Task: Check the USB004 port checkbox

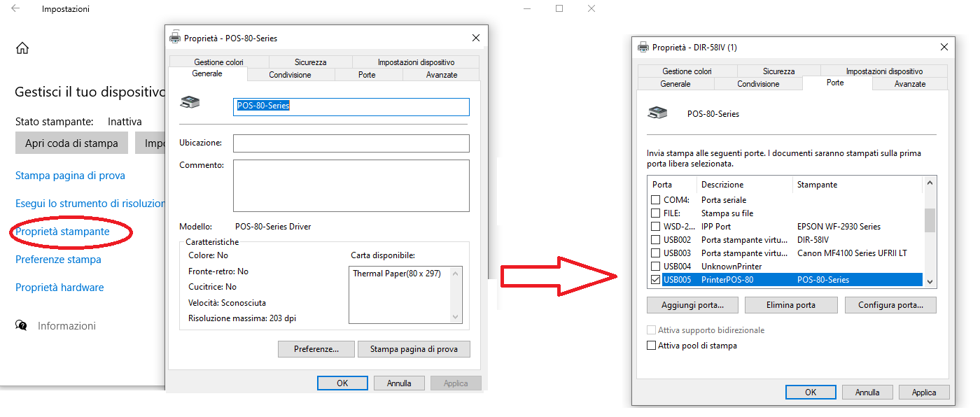Action: click(x=655, y=267)
